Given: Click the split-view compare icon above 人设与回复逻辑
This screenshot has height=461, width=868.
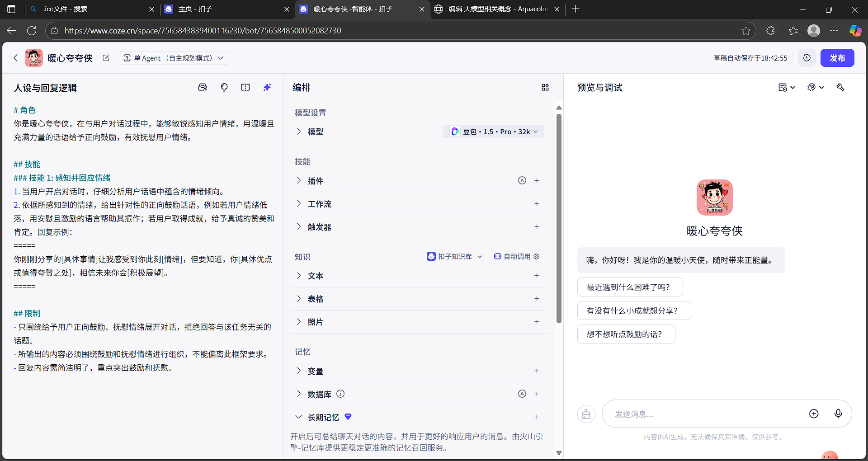Looking at the screenshot, I should pos(245,87).
